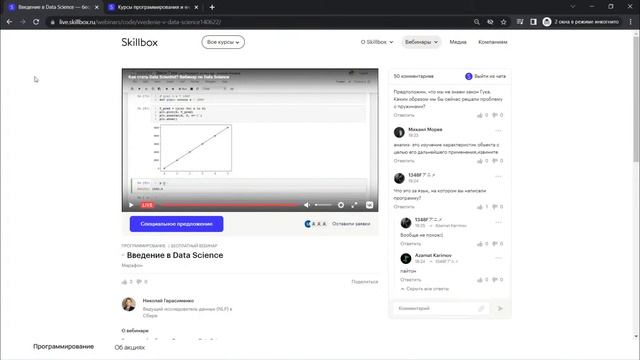Viewport: 640px width, 360px height.
Task: Dislike Azamat Karimov's reply
Action: point(495,280)
